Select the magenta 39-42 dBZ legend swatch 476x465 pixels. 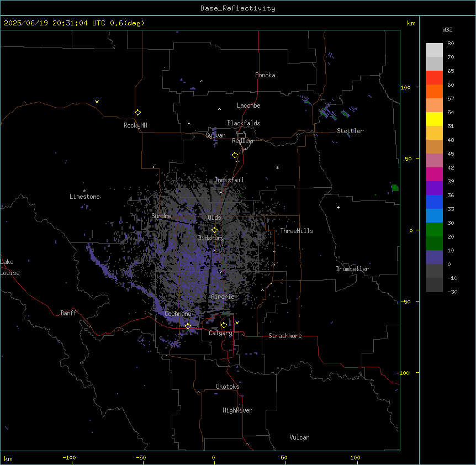434,174
